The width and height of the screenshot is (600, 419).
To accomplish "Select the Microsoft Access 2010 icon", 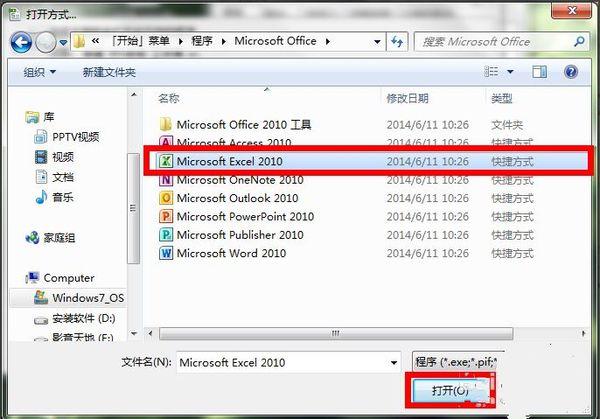I will (166, 142).
